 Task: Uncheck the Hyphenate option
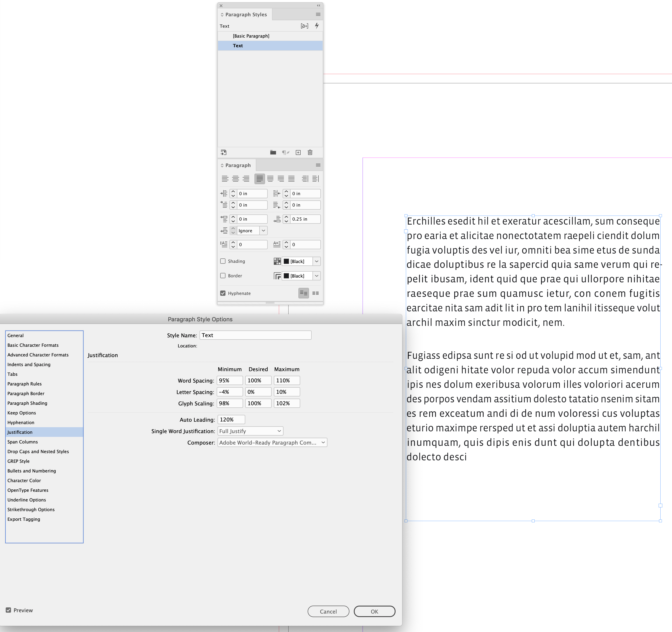point(223,293)
